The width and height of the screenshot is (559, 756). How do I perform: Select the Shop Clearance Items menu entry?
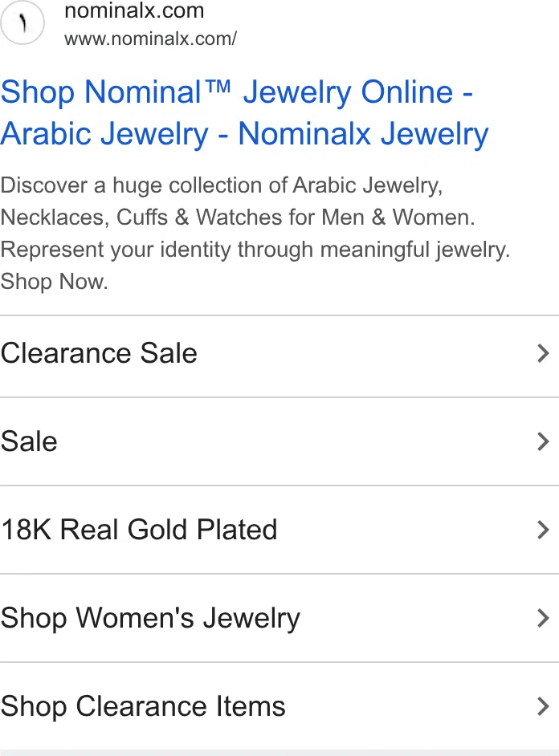279,706
